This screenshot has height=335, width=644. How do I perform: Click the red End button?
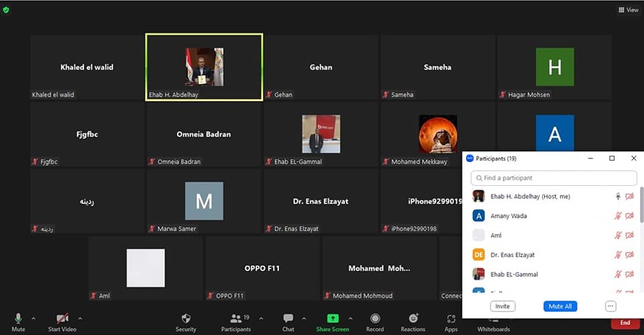click(x=625, y=323)
